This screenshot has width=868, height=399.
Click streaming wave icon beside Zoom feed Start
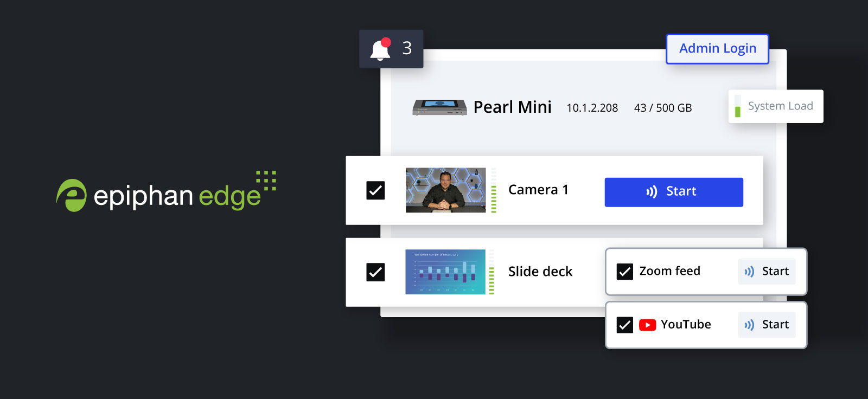coord(749,272)
